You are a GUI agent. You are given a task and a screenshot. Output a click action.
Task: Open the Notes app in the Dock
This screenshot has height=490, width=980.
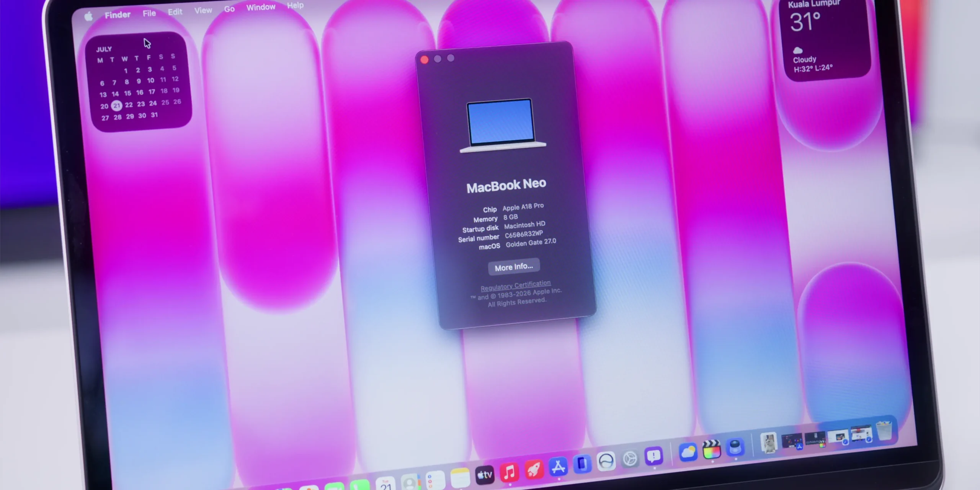tap(460, 477)
